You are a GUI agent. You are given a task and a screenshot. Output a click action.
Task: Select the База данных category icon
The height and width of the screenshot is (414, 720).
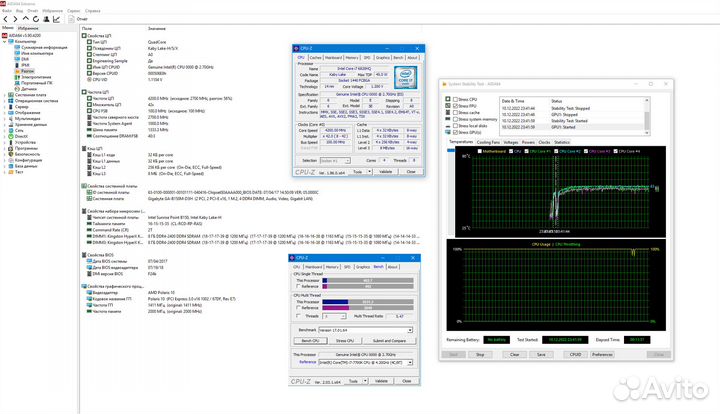coord(11,166)
